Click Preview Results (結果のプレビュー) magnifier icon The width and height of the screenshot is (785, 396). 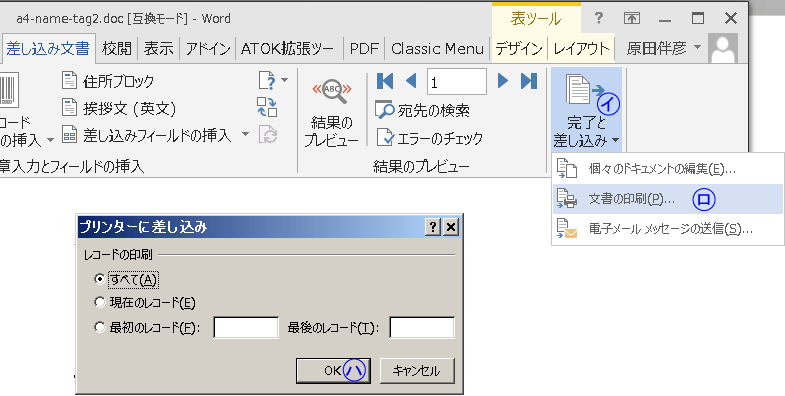tap(331, 91)
